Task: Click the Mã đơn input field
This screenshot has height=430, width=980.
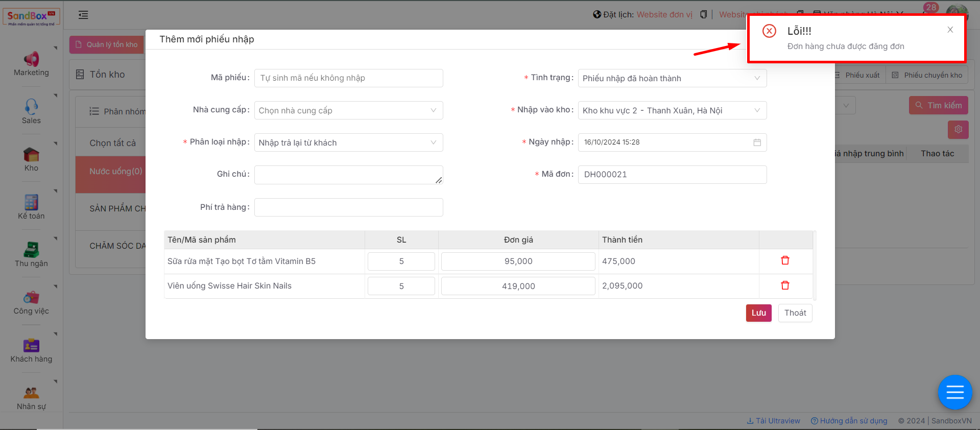Action: click(x=672, y=175)
